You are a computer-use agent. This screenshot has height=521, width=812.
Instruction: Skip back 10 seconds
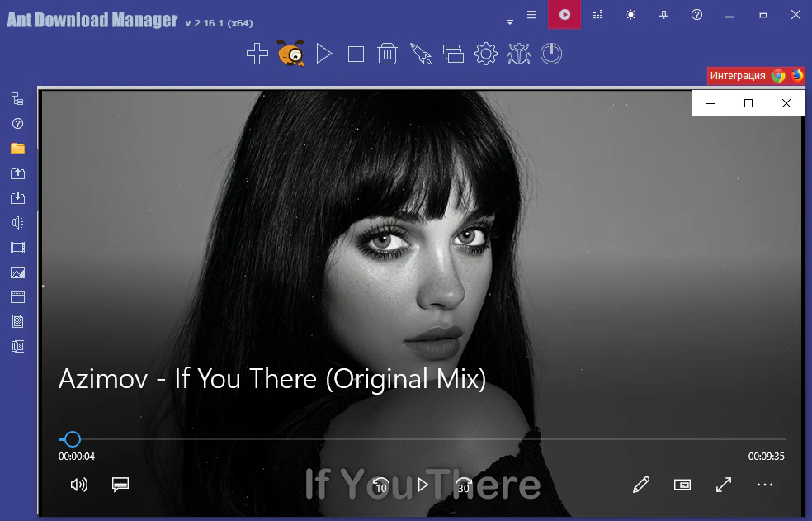point(380,485)
